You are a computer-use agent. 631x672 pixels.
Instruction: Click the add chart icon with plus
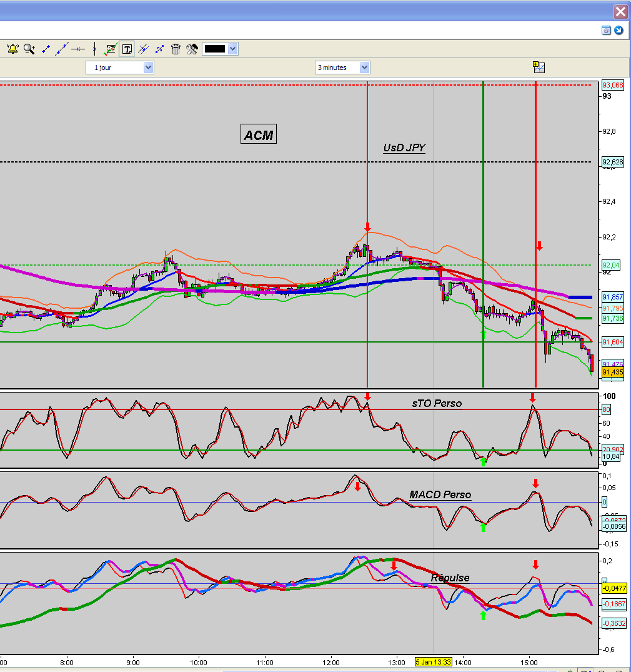coord(539,68)
